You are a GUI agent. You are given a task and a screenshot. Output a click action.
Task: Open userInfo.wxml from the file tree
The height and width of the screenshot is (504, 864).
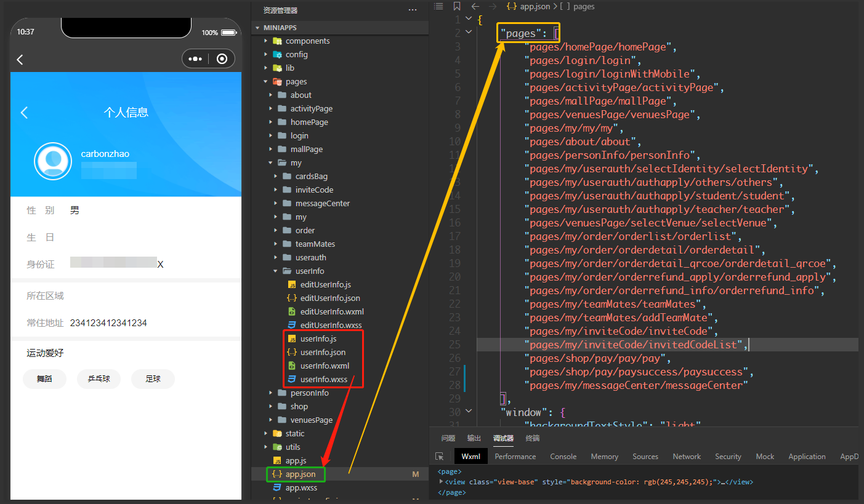pos(323,366)
